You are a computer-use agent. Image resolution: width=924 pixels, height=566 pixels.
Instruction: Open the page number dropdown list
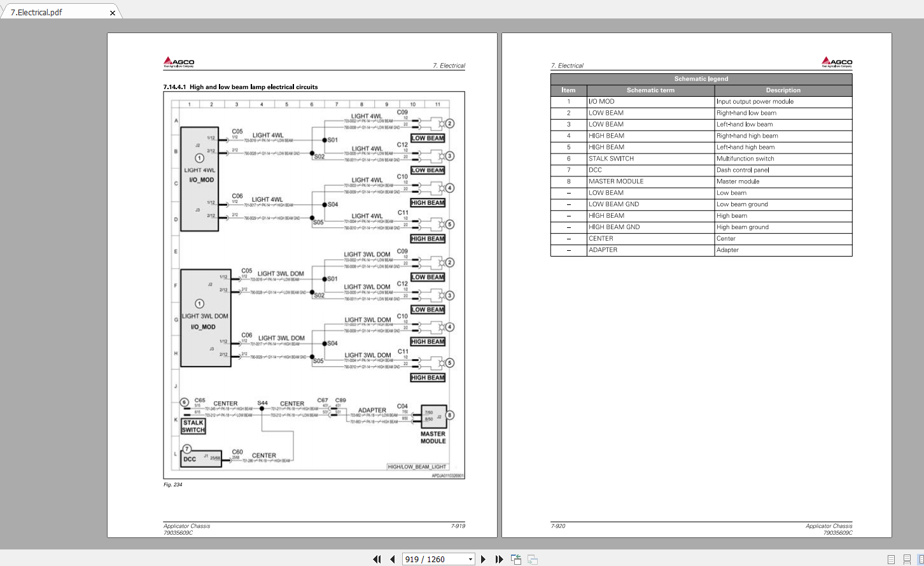click(x=470, y=560)
